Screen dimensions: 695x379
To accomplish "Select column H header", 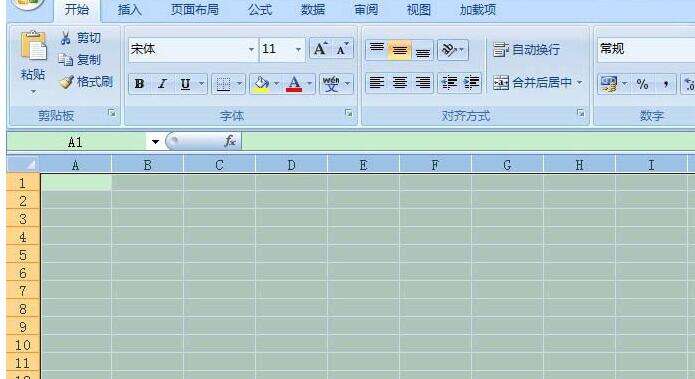I will point(579,165).
